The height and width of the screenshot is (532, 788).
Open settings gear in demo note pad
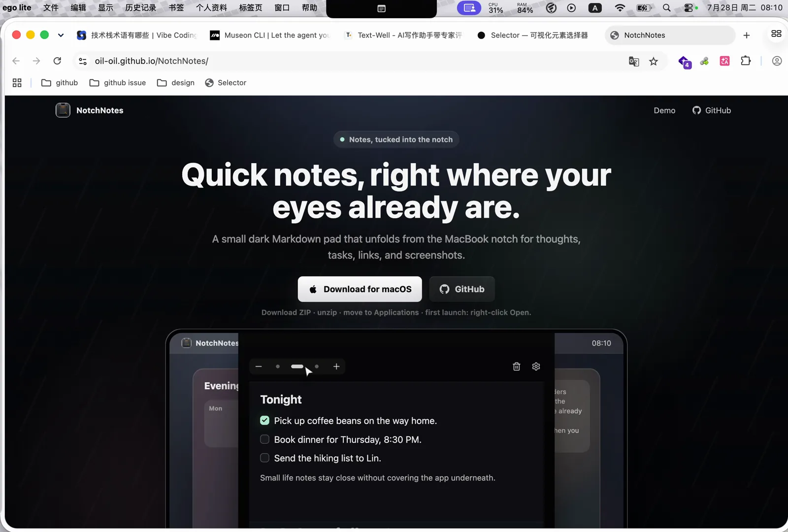(x=536, y=366)
